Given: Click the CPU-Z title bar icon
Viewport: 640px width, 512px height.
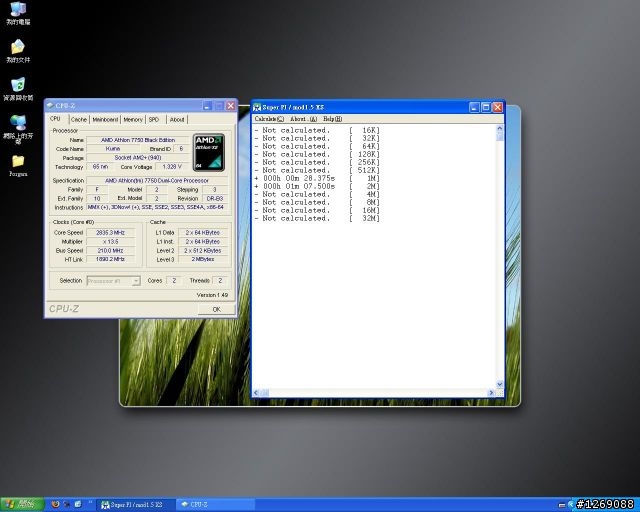Looking at the screenshot, I should click(50, 106).
